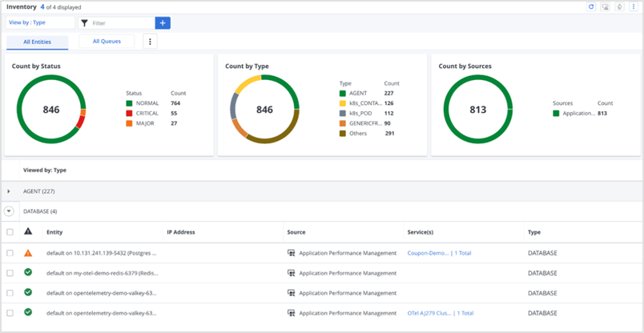Switch to the All Queues tab
This screenshot has height=333, width=644.
tap(107, 42)
